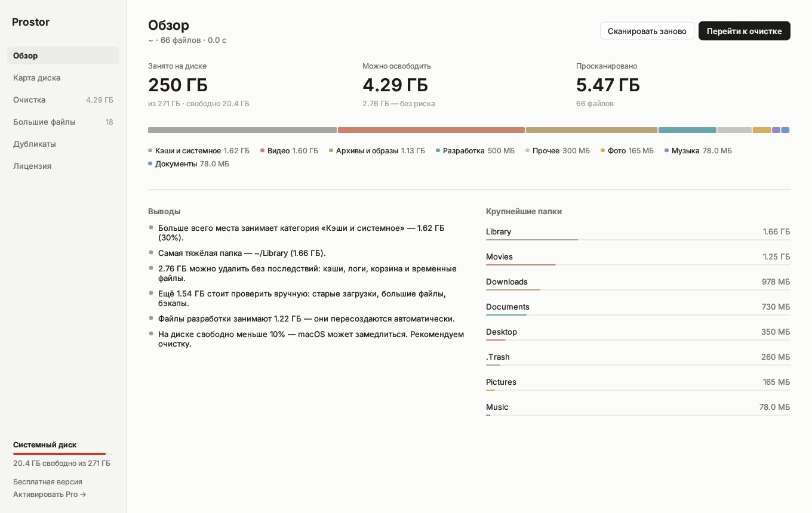The height and width of the screenshot is (513, 812).
Task: Open the Downloads folder row
Action: [638, 282]
